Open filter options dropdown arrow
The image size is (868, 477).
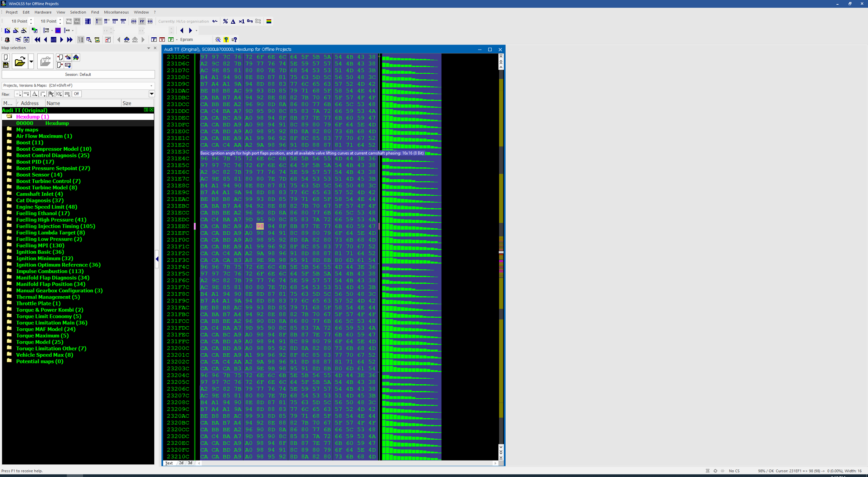tap(151, 94)
